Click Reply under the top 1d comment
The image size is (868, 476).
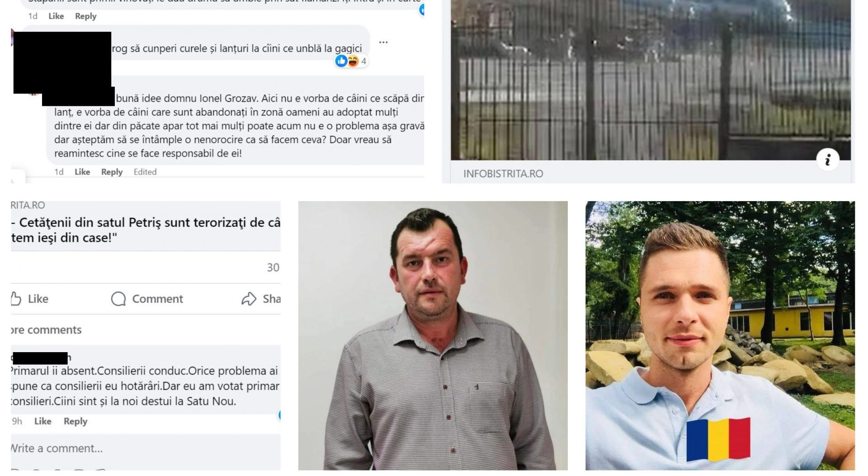[x=85, y=16]
